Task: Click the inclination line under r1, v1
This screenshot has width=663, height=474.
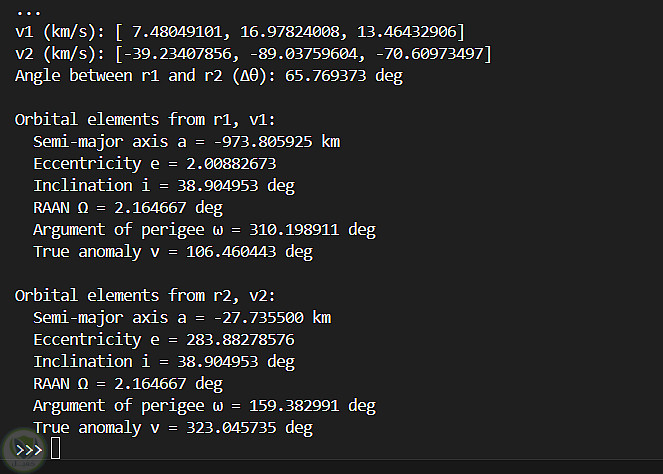Action: 163,186
